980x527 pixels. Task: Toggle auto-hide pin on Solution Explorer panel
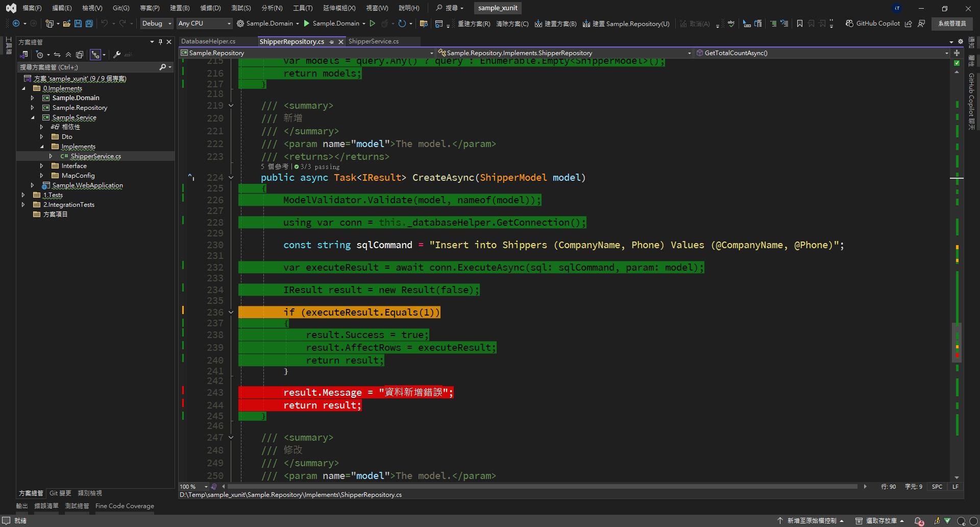(x=160, y=42)
